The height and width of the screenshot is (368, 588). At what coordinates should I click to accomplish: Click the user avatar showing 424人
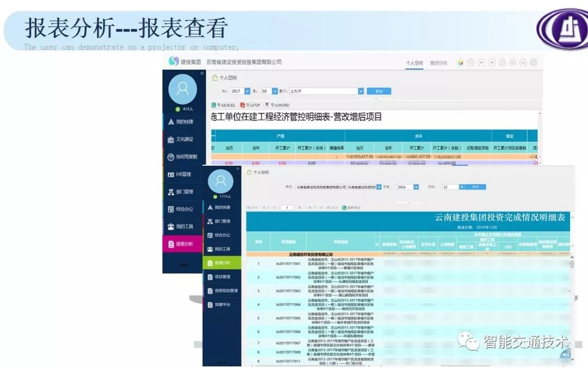(182, 89)
